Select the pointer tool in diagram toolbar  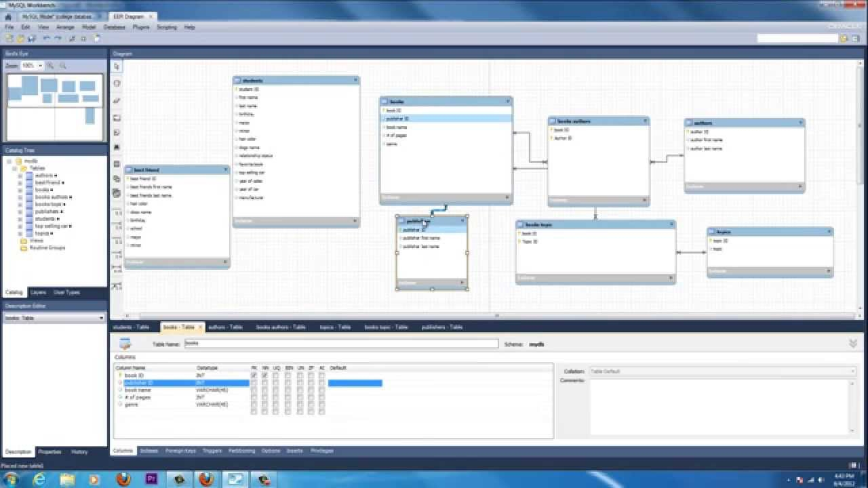(117, 66)
